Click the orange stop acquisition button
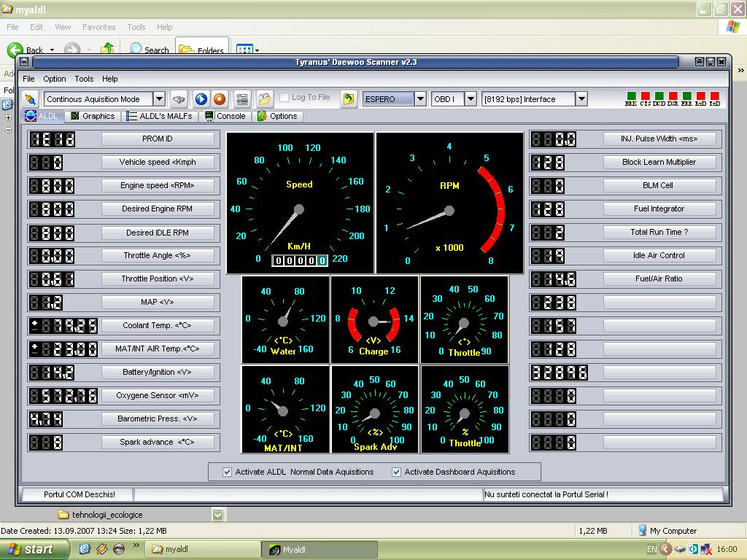747x560 pixels. (x=220, y=99)
